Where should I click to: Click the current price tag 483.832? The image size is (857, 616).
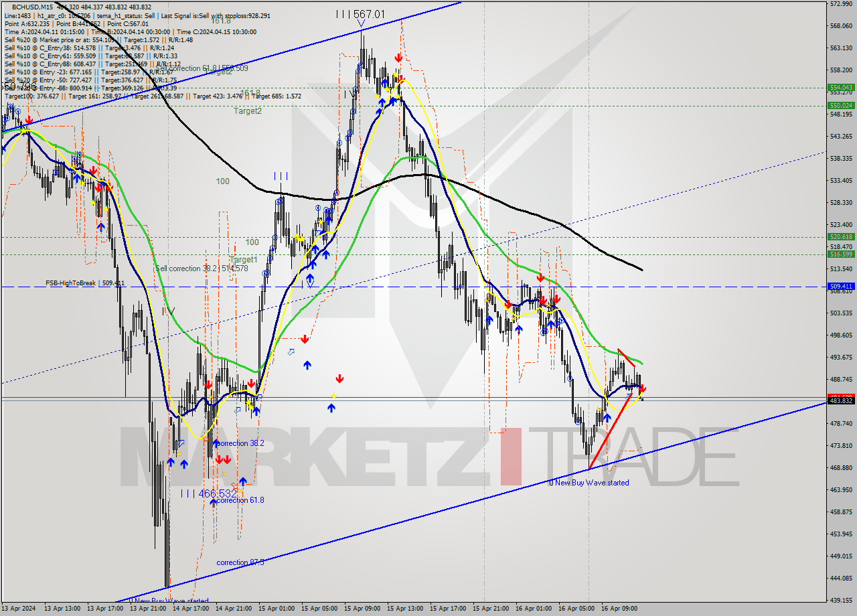pos(841,400)
